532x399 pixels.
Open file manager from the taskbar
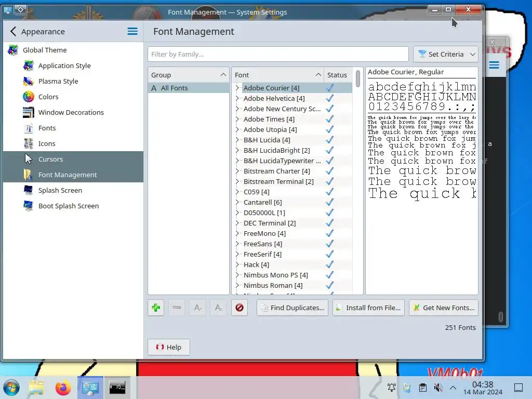[36, 388]
